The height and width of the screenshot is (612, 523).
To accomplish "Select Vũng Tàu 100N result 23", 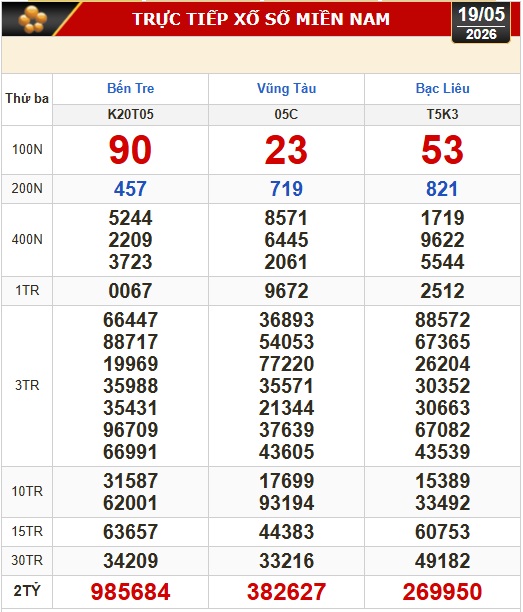I will click(x=286, y=150).
